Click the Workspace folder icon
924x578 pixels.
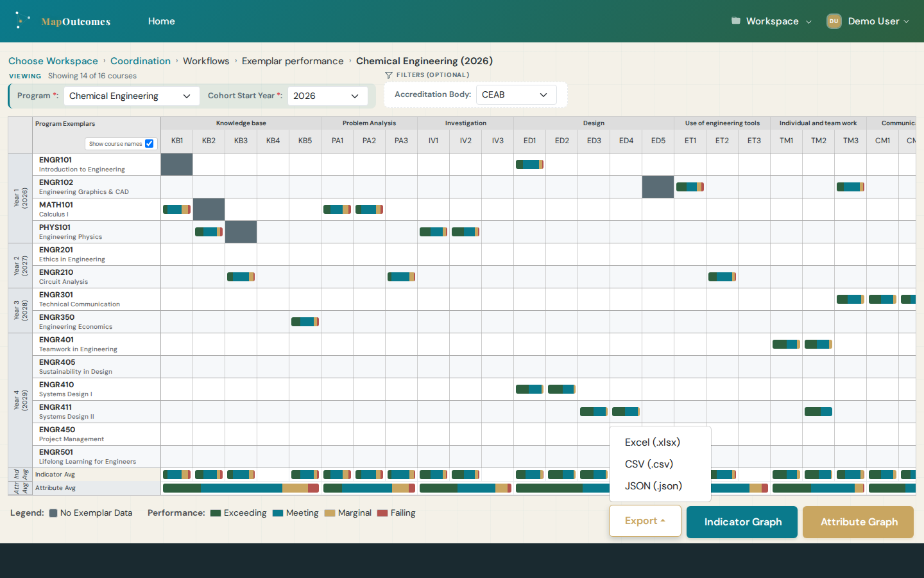(x=736, y=21)
